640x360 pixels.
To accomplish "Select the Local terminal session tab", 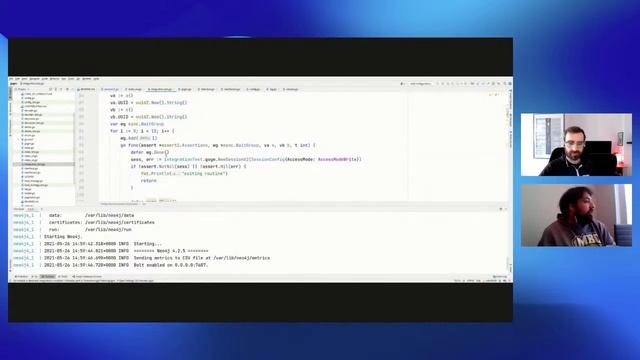I will pos(31,209).
